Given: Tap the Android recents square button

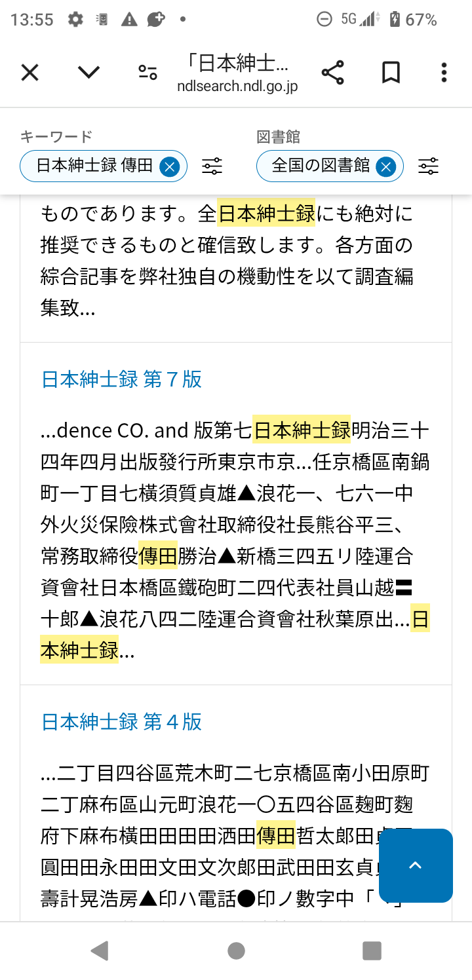Looking at the screenshot, I should [x=372, y=951].
